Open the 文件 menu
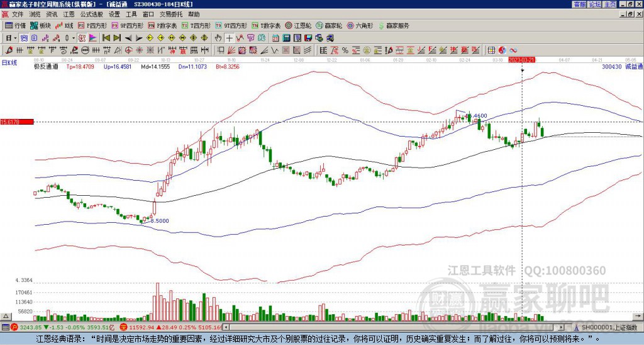This screenshot has height=345, width=644. point(18,14)
